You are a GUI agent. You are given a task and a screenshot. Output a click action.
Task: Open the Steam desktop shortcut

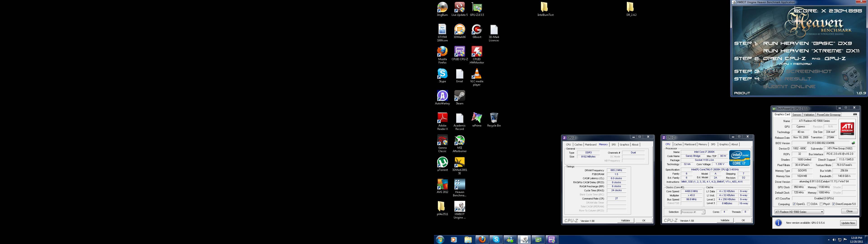click(460, 98)
